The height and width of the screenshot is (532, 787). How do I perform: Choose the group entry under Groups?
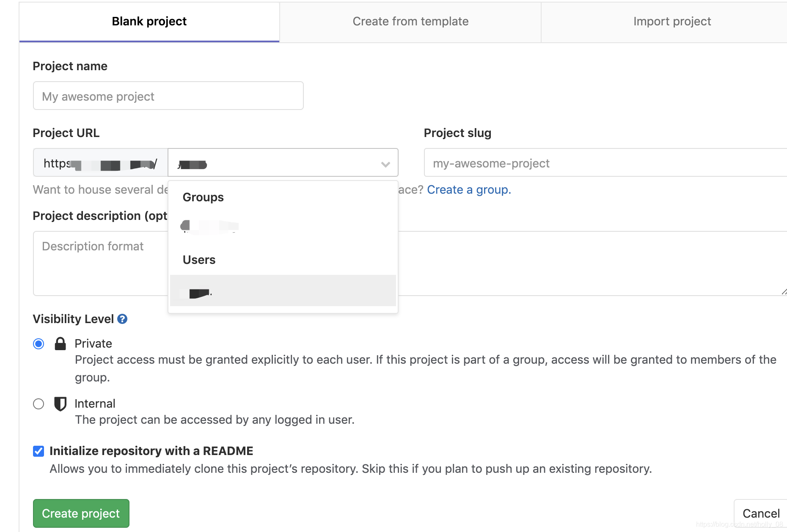210,226
